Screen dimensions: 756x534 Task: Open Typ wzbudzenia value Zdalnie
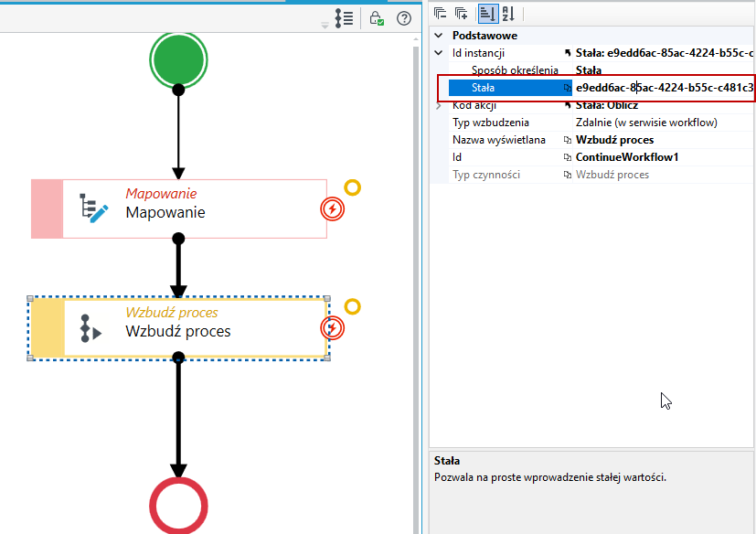coord(646,123)
